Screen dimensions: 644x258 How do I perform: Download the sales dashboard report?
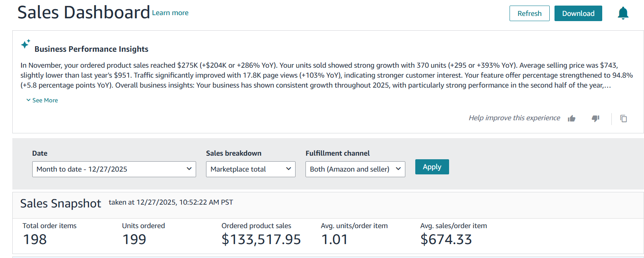point(578,14)
